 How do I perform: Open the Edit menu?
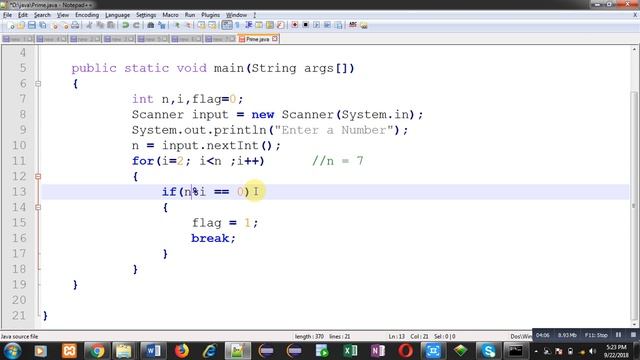tap(23, 15)
